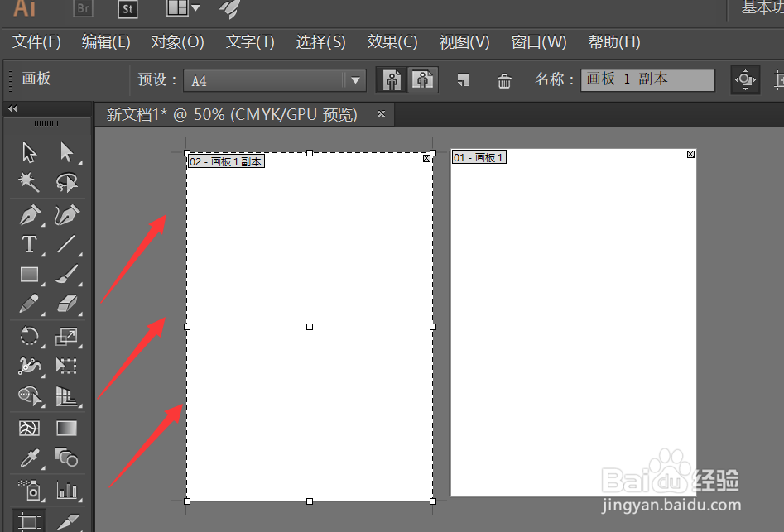The width and height of the screenshot is (784, 532).
Task: Select the Rotate tool
Action: tap(29, 336)
